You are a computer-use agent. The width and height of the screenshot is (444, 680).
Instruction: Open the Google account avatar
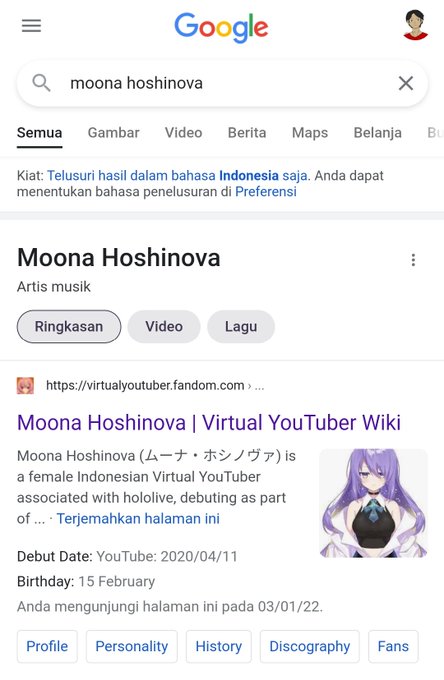click(x=415, y=25)
